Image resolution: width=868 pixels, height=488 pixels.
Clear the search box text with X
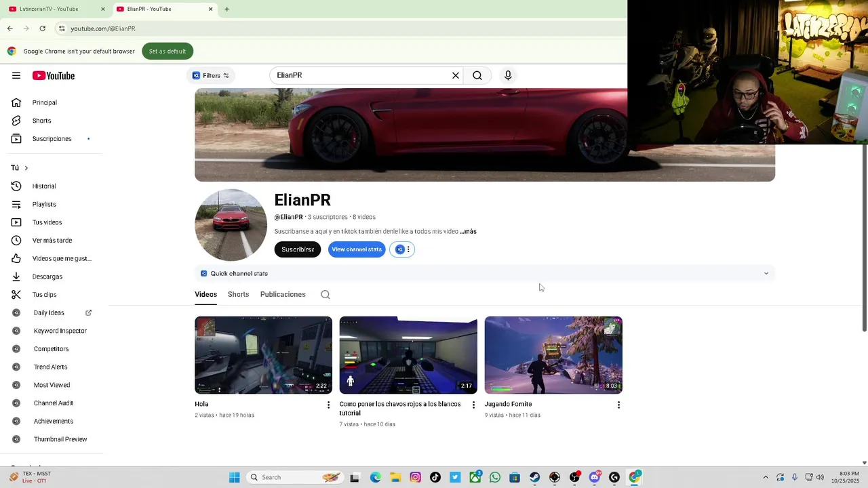point(456,75)
